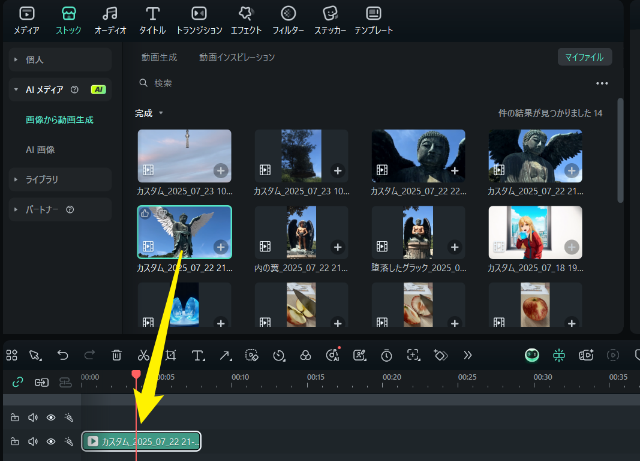
Task: Click thumbs-up icon on selected angel thumbnail
Action: point(145,213)
